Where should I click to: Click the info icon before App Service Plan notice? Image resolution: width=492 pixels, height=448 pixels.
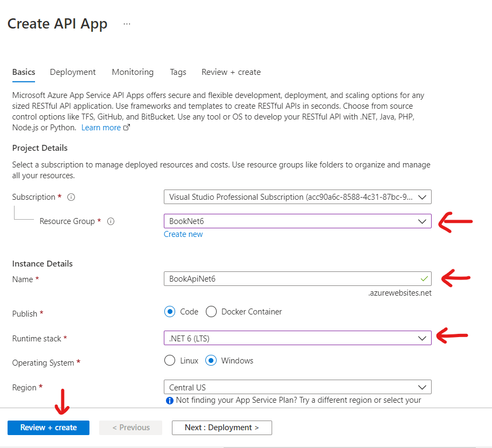pyautogui.click(x=169, y=400)
